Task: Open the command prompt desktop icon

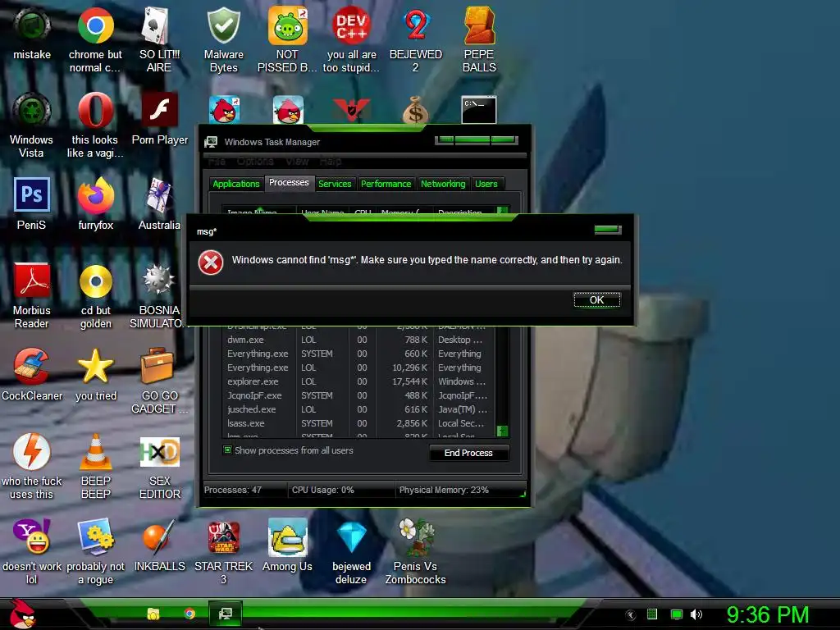Action: (479, 110)
